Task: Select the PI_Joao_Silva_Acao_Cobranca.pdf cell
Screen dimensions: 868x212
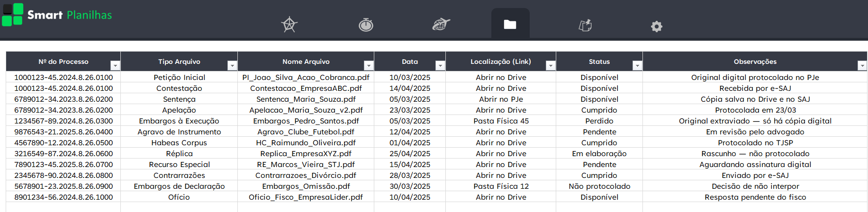Action: click(x=306, y=78)
